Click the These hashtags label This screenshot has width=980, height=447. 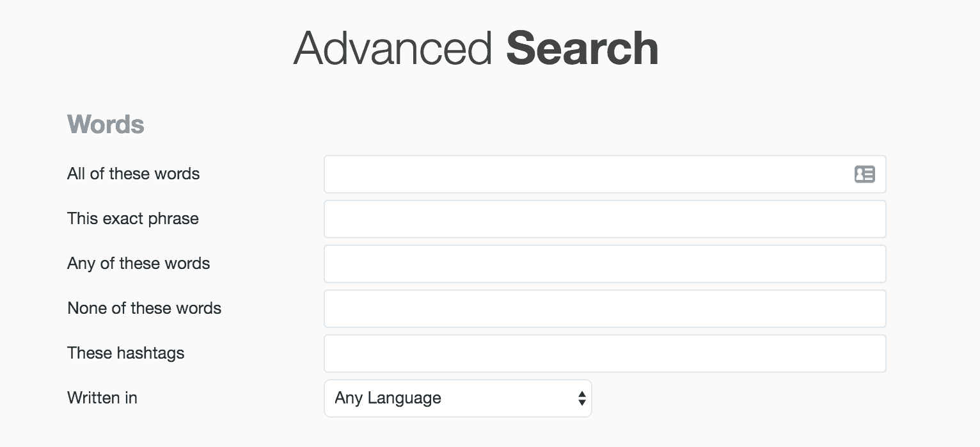[125, 353]
